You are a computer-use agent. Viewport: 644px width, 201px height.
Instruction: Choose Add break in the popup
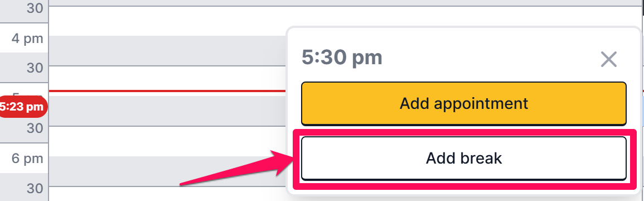(x=464, y=158)
